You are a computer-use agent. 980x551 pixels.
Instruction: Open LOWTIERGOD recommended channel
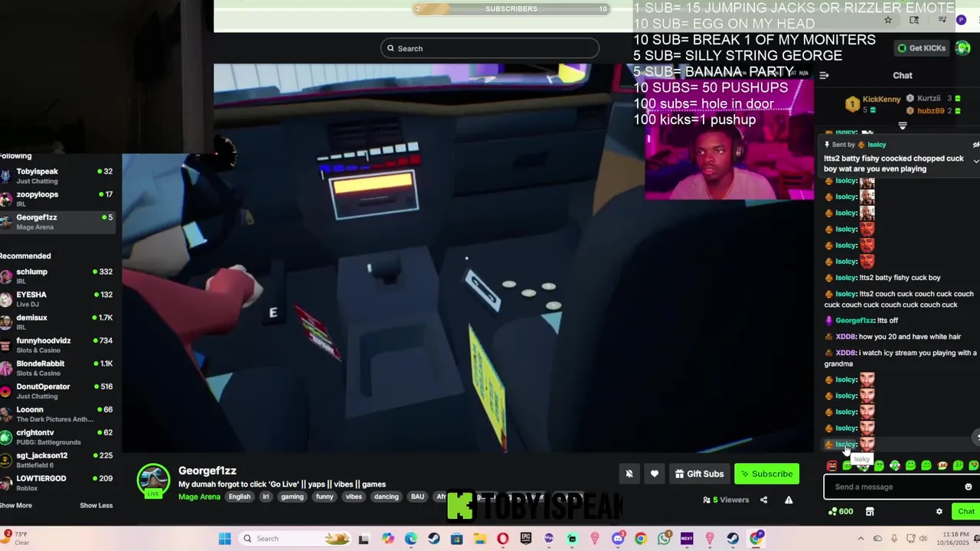(x=57, y=483)
